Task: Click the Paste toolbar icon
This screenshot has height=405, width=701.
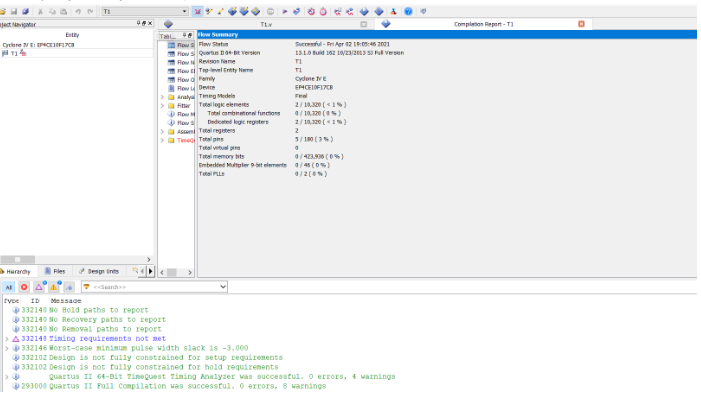Action: pyautogui.click(x=63, y=12)
